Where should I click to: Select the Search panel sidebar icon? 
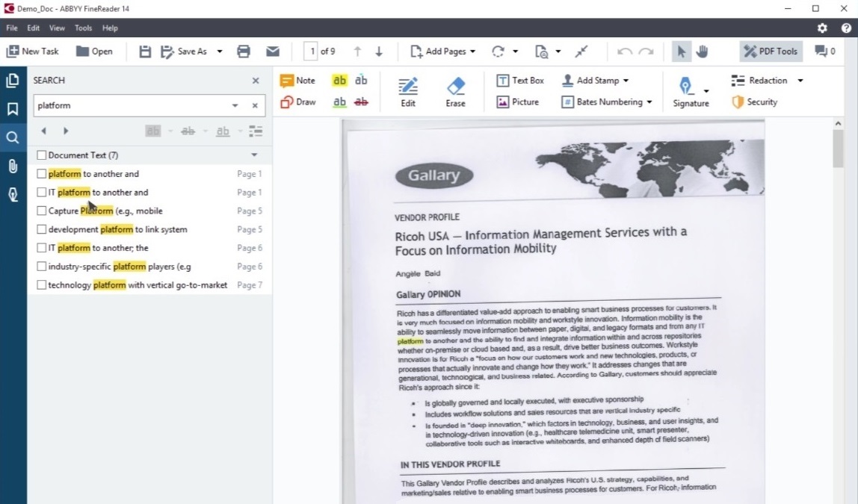tap(13, 137)
